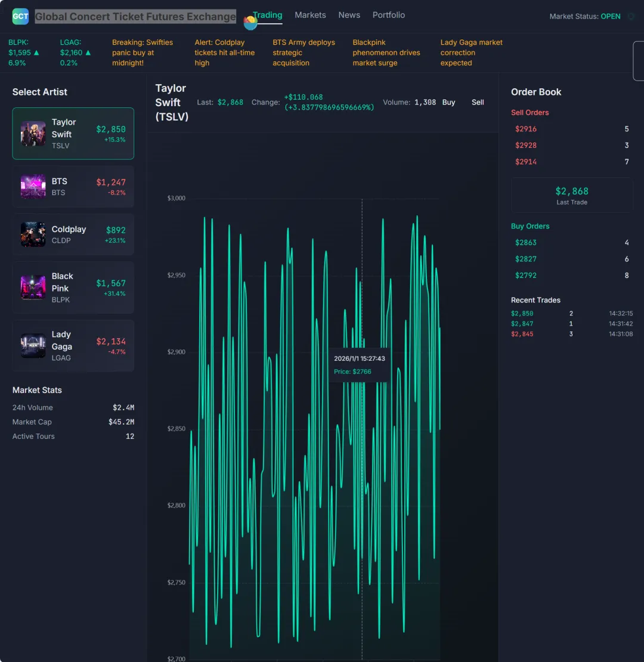Click the BLPK ticker up-arrow icon
This screenshot has width=644, height=662.
click(x=36, y=52)
